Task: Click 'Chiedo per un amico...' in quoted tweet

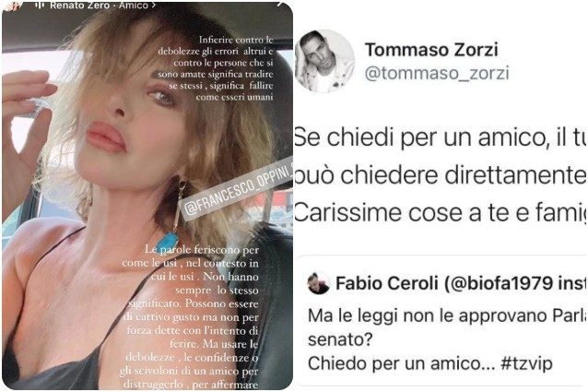Action: (401, 363)
